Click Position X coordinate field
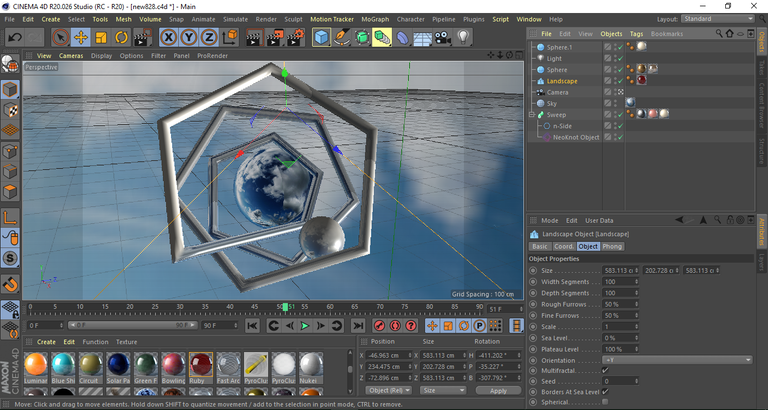Image resolution: width=768 pixels, height=410 pixels. pyautogui.click(x=389, y=355)
